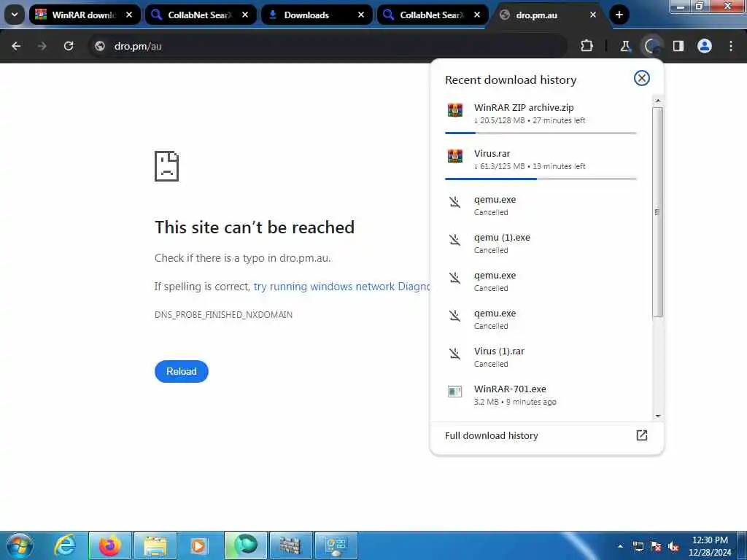The height and width of the screenshot is (560, 747).
Task: Click cancelled icon beside Virus (1).rar
Action: [x=455, y=354]
